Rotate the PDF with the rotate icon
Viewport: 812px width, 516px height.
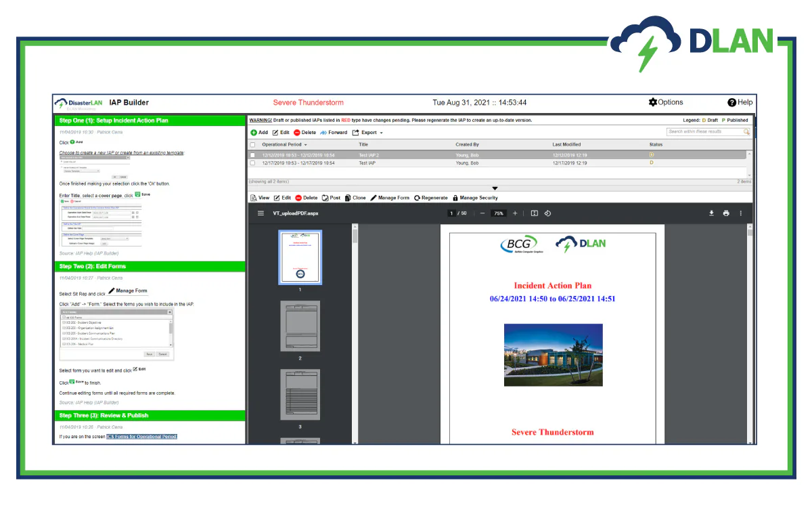[547, 213]
